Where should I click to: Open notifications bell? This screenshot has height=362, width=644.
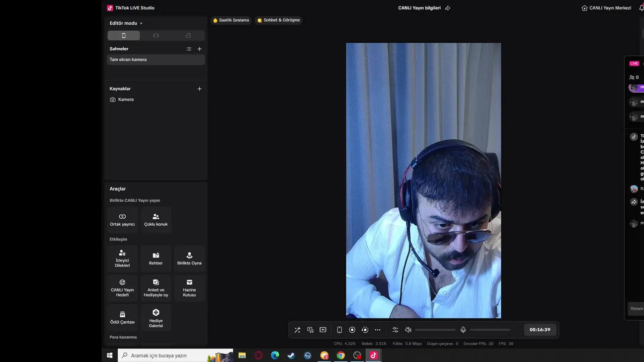point(641,8)
